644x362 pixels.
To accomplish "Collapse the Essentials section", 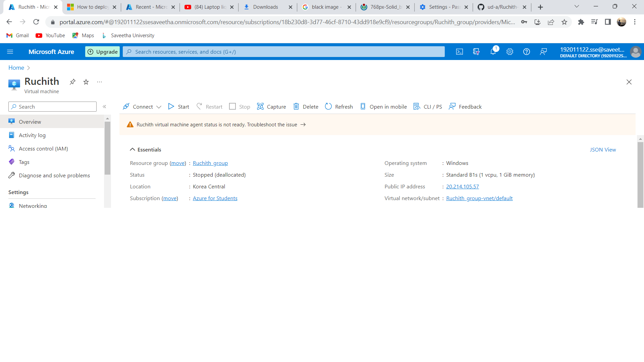I will tap(132, 149).
